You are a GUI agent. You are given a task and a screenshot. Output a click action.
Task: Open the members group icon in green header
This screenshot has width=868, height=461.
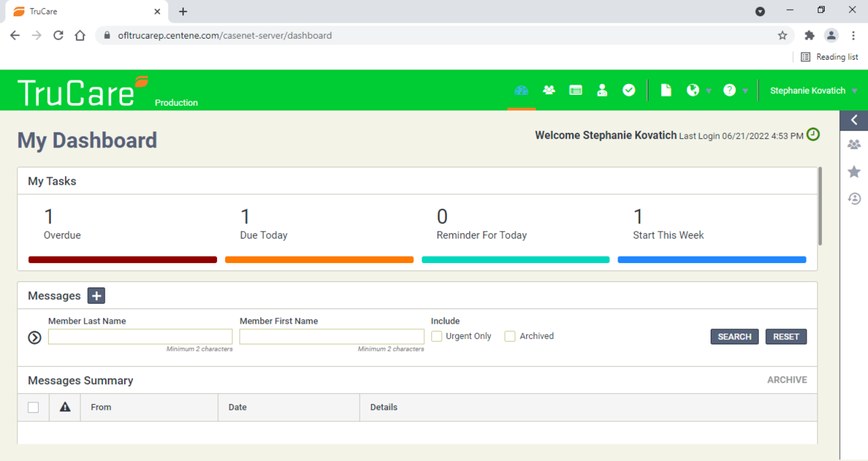click(x=549, y=90)
